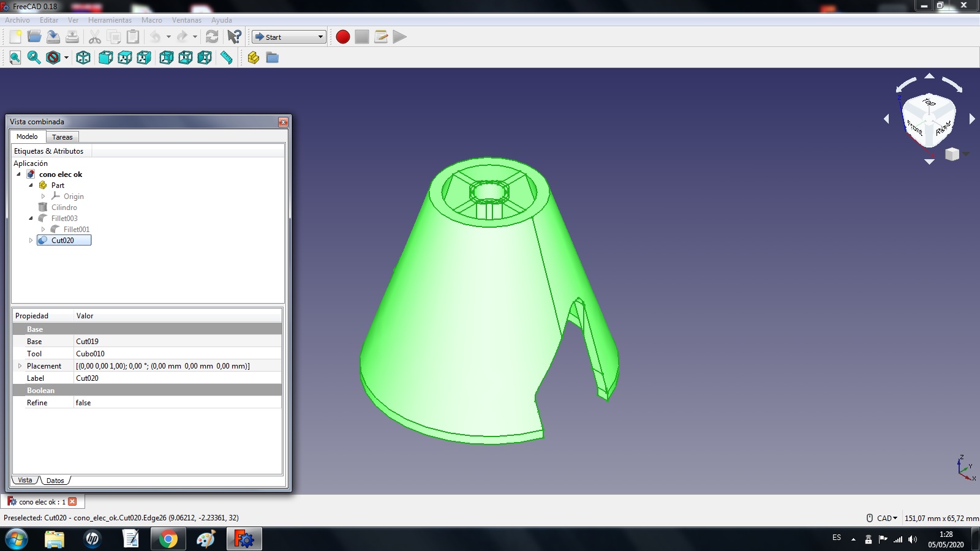This screenshot has width=980, height=551.
Task: Open the Herramientas menu
Action: pos(110,20)
